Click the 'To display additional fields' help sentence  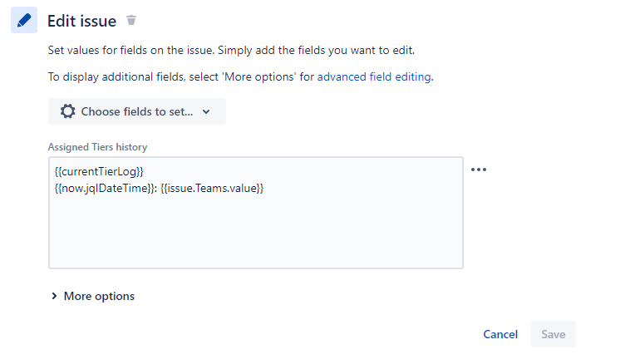click(240, 76)
